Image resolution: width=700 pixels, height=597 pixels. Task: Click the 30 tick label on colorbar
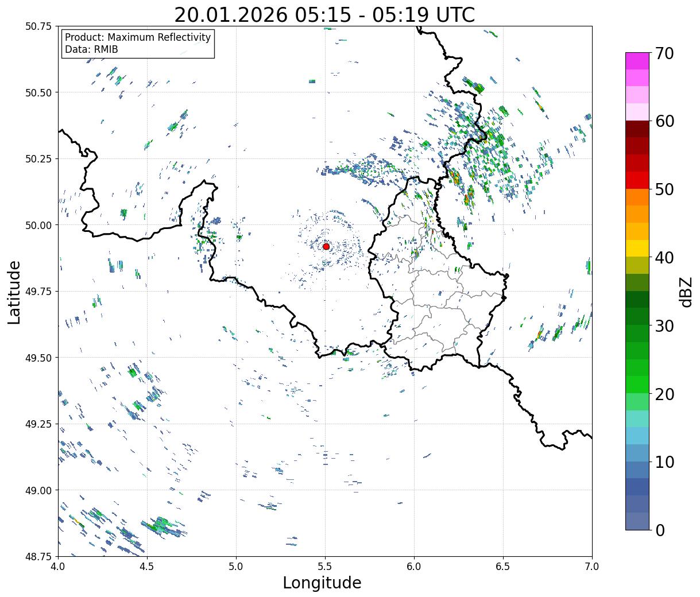[x=664, y=325]
